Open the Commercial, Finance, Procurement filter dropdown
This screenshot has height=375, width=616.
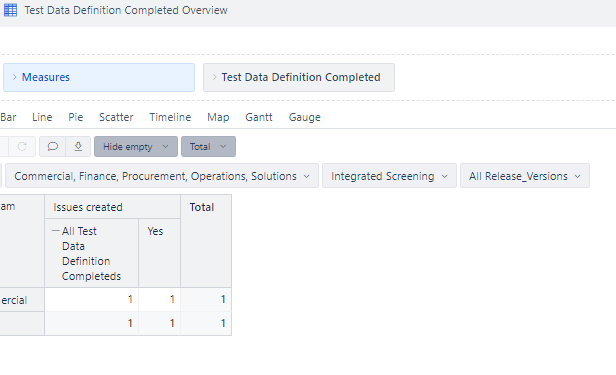point(162,176)
